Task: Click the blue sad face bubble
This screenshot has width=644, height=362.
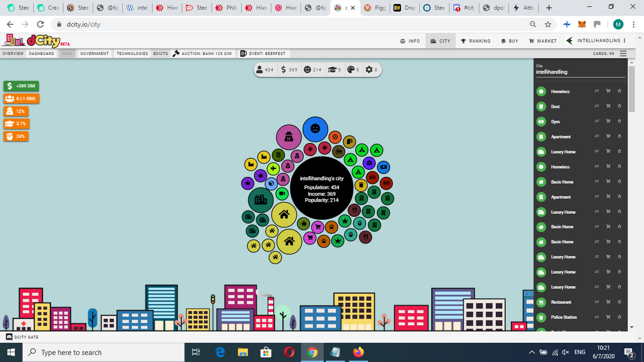Action: pyautogui.click(x=315, y=129)
